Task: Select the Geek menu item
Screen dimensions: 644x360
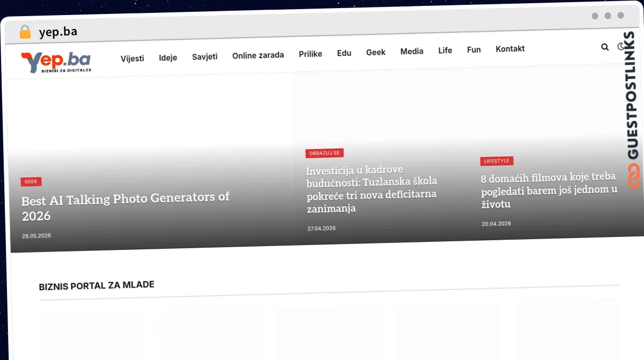Action: [x=376, y=52]
